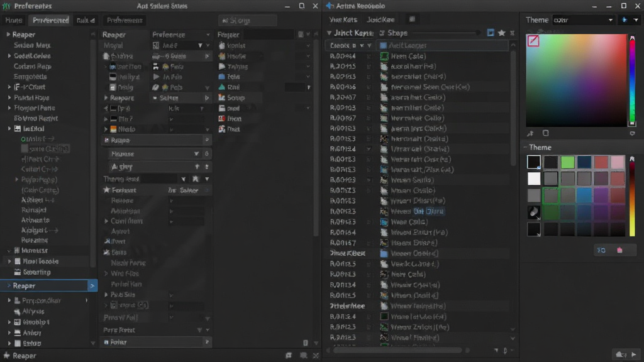Click the dock icon in Preferences status bar

click(289, 356)
